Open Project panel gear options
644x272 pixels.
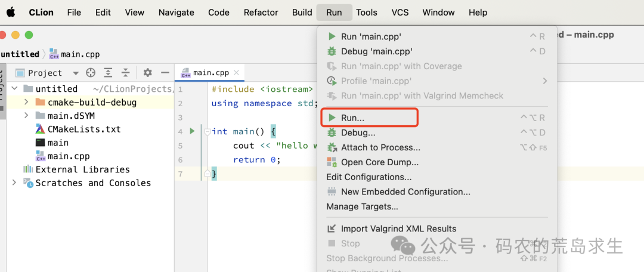point(147,73)
